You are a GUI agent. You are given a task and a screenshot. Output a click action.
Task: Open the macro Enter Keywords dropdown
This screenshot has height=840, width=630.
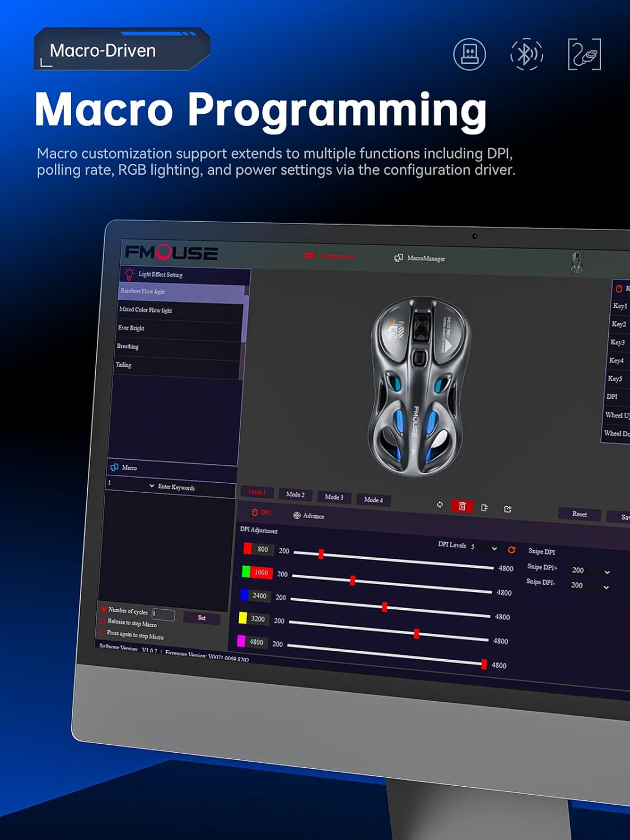tap(152, 486)
